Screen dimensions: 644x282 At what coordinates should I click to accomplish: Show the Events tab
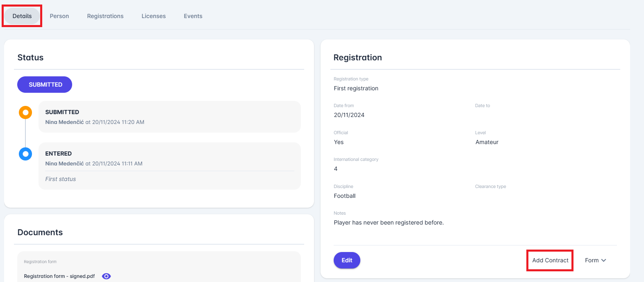(x=193, y=16)
